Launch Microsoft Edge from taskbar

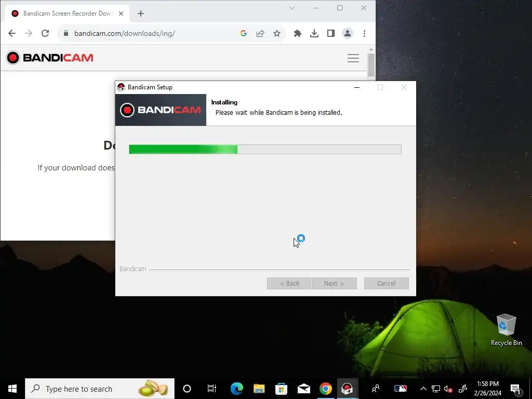pos(236,389)
